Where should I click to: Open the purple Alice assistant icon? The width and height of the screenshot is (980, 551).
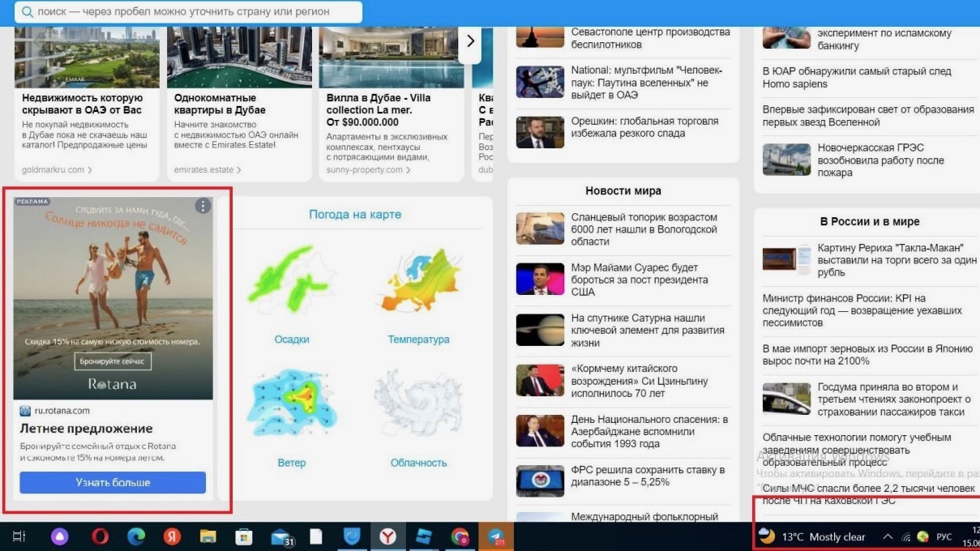tap(60, 536)
